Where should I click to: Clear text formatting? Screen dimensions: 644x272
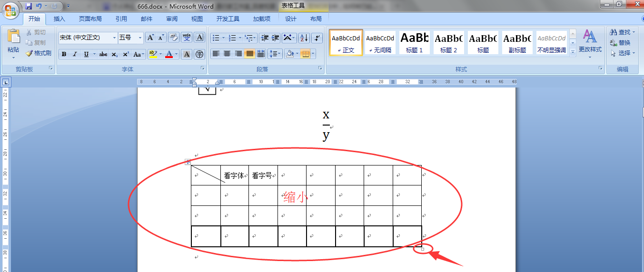(x=174, y=38)
